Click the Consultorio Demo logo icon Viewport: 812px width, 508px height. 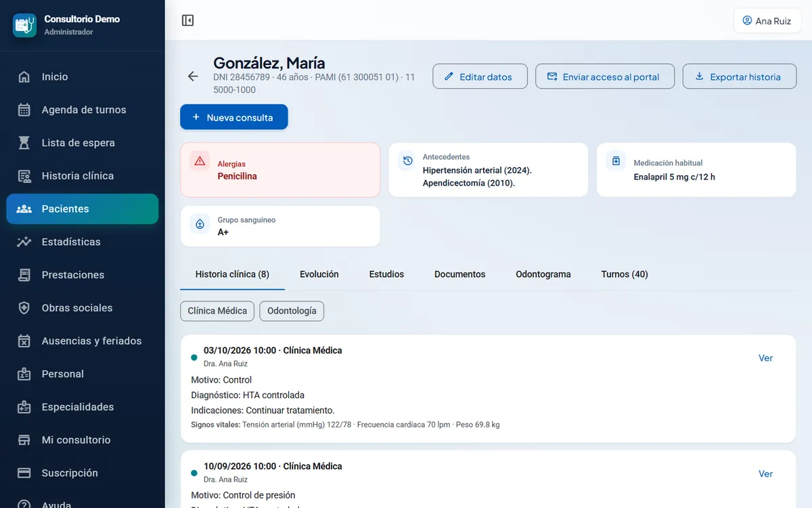(x=25, y=25)
